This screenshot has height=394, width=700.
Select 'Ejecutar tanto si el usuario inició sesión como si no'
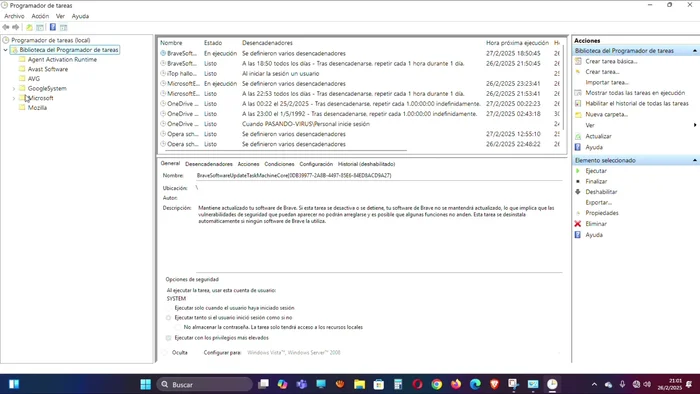[x=168, y=318]
